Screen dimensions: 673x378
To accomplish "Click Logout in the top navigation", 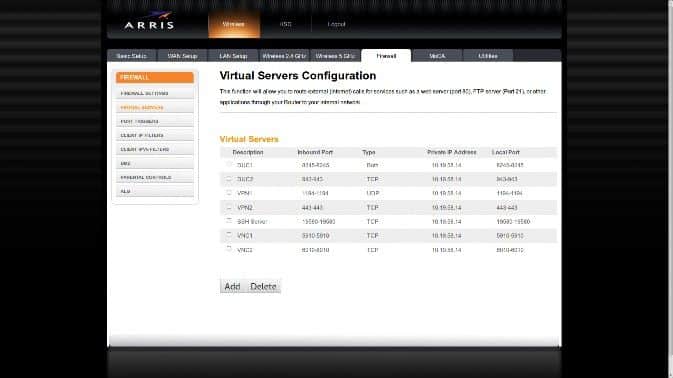I will click(336, 24).
